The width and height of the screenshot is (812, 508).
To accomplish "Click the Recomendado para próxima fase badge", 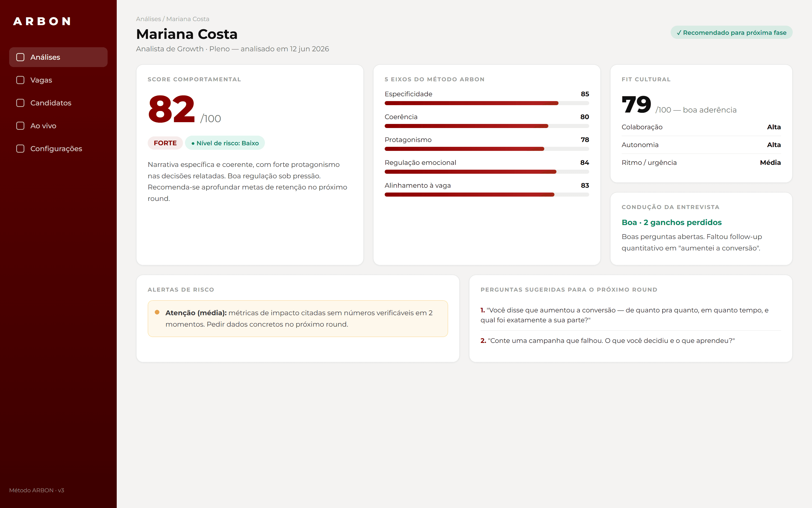I will (732, 33).
